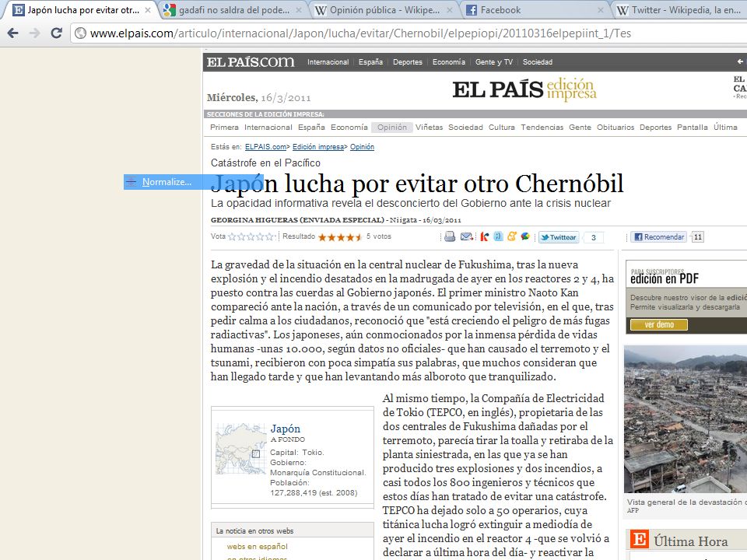The image size is (747, 560).
Task: Open the Pantalla print section
Action: 693,127
